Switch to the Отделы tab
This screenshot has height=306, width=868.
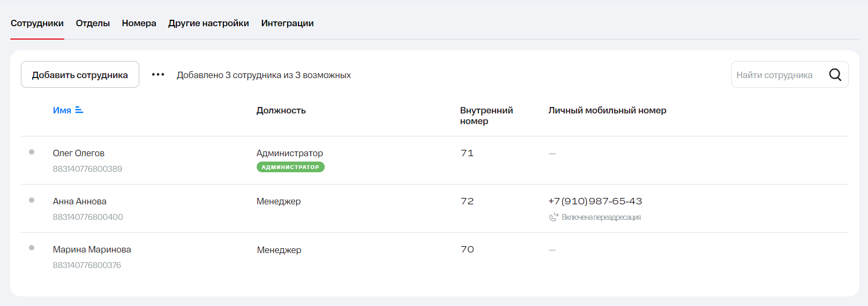point(93,23)
